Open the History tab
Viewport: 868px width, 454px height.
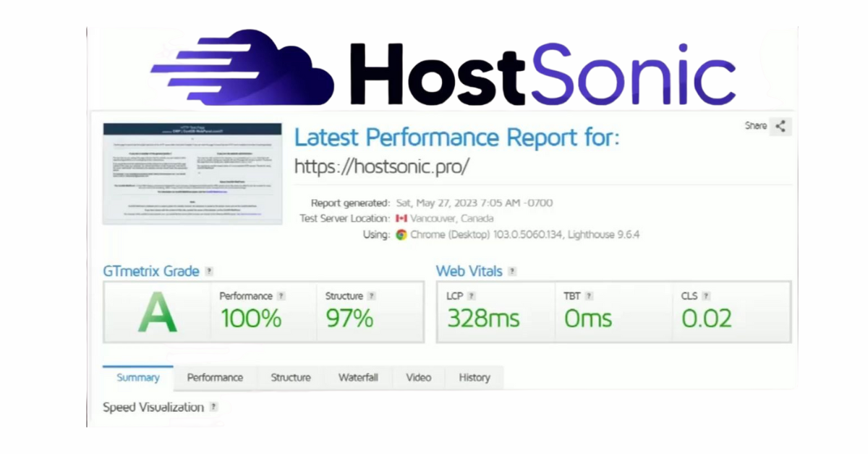pos(475,377)
